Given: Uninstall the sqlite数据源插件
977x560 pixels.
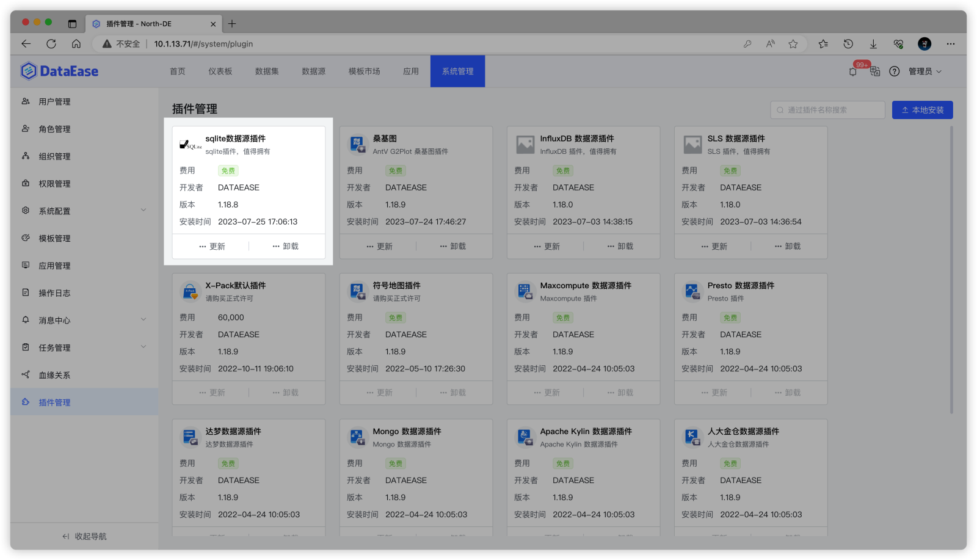Looking at the screenshot, I should [x=285, y=246].
